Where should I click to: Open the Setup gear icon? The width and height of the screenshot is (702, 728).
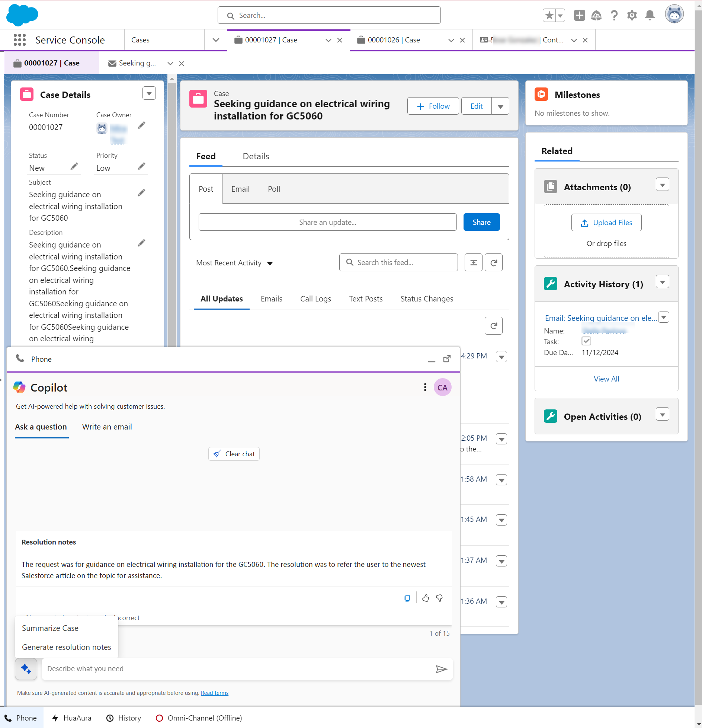tap(632, 15)
